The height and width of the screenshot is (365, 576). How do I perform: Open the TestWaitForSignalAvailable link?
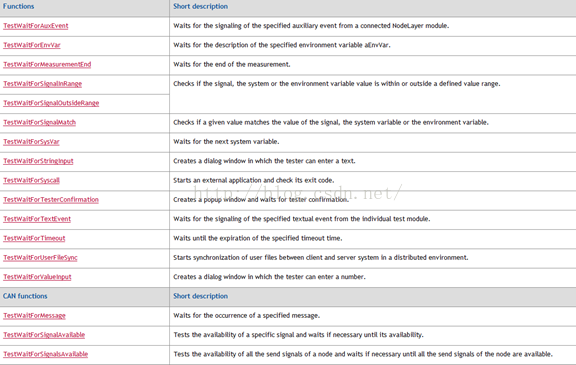click(x=44, y=335)
